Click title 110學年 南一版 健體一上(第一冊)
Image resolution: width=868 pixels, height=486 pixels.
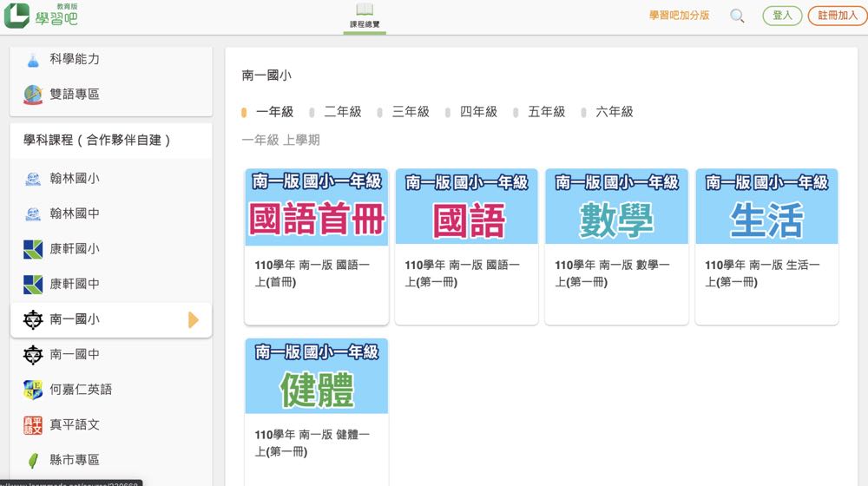(312, 443)
